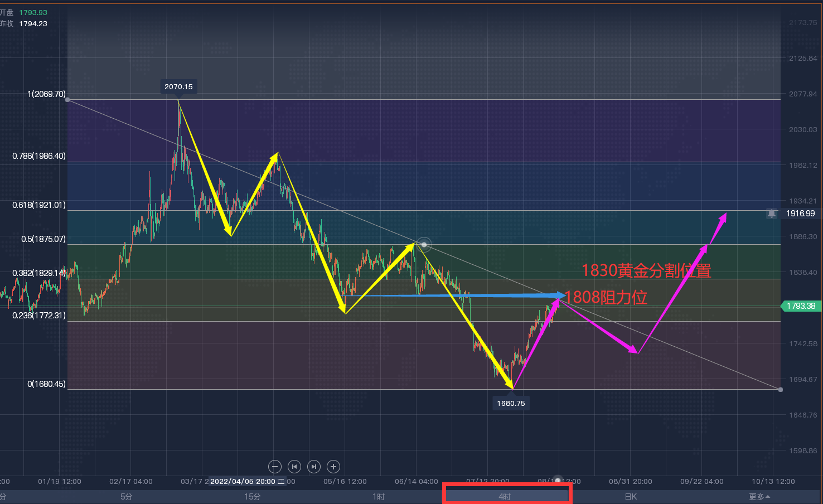Viewport: 823px width, 504px height.
Task: Switch to the 15分 timeframe tab
Action: pos(253,497)
